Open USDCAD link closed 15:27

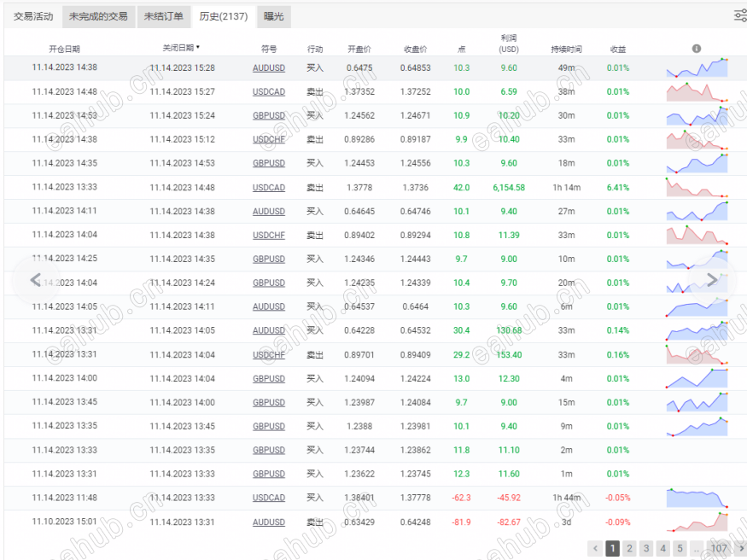click(x=269, y=92)
